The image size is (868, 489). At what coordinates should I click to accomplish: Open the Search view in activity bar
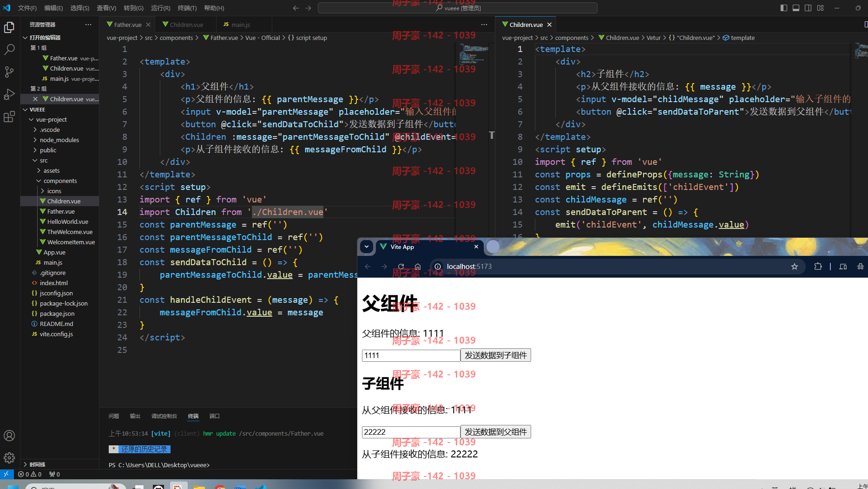point(9,50)
